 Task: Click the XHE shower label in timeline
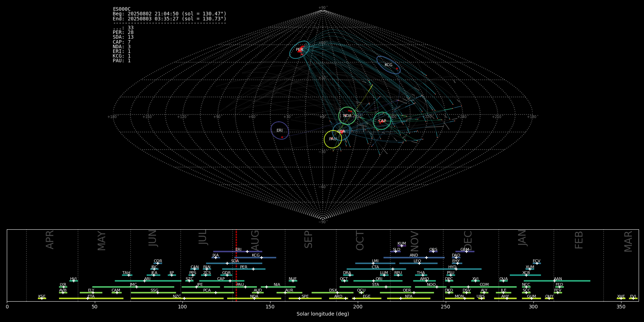pyautogui.click(x=621, y=297)
